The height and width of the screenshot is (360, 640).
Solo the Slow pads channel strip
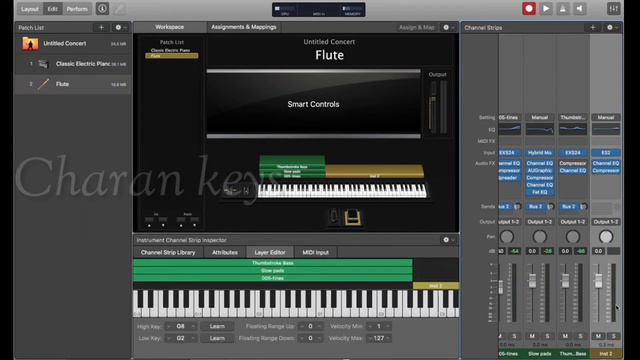tap(547, 336)
